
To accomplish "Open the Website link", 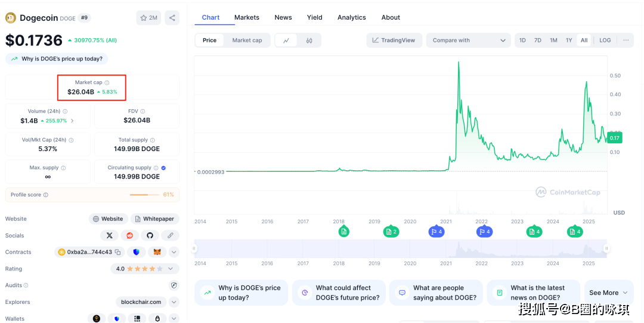I will pyautogui.click(x=109, y=219).
